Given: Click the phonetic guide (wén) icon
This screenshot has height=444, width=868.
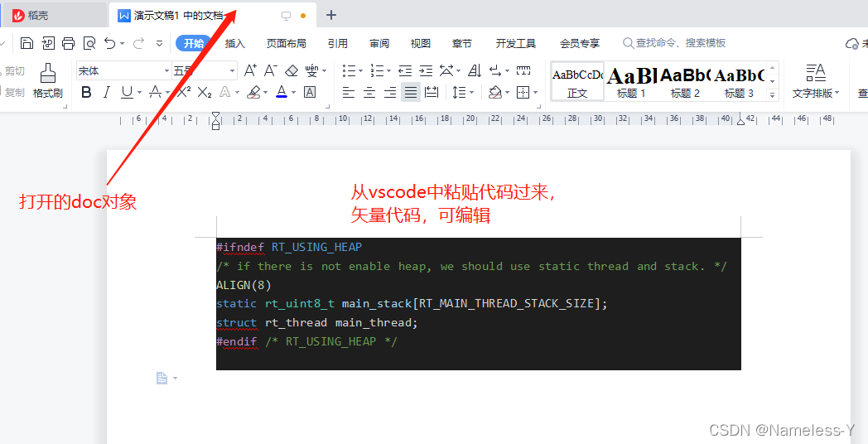Looking at the screenshot, I should [311, 71].
